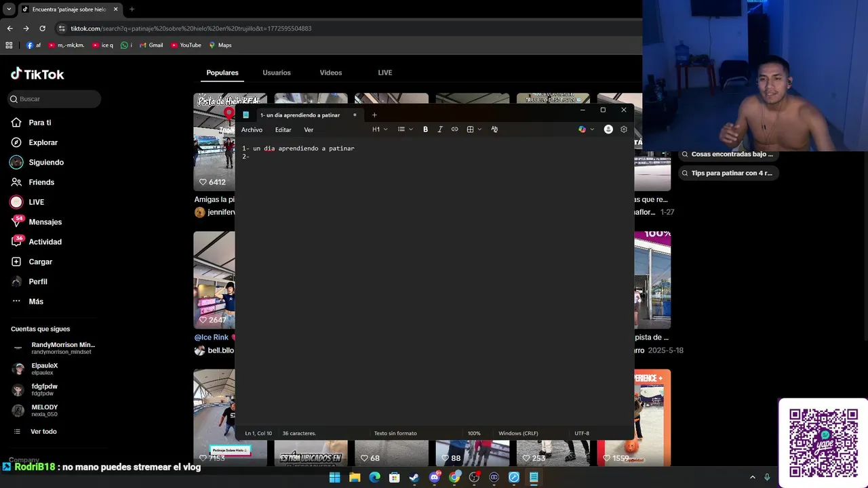
Task: Open fdgfpdw account in sidebar
Action: pyautogui.click(x=45, y=390)
